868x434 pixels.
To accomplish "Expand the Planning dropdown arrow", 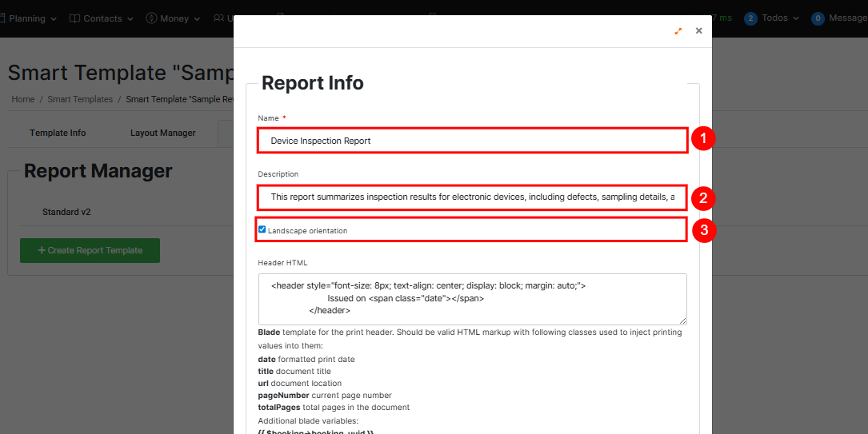I will pyautogui.click(x=54, y=18).
